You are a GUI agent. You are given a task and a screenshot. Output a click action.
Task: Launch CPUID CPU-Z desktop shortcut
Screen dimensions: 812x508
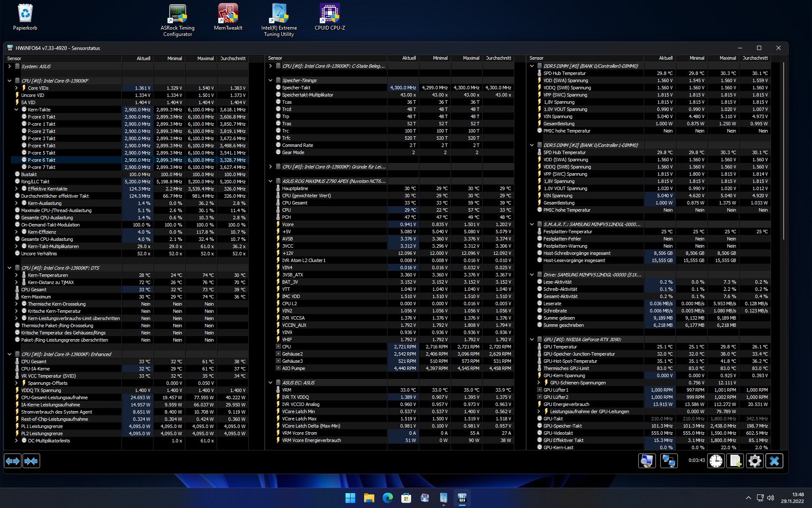click(330, 18)
